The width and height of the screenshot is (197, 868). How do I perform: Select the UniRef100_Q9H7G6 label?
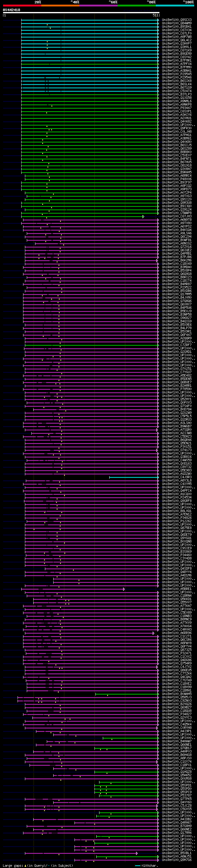pos(177,860)
